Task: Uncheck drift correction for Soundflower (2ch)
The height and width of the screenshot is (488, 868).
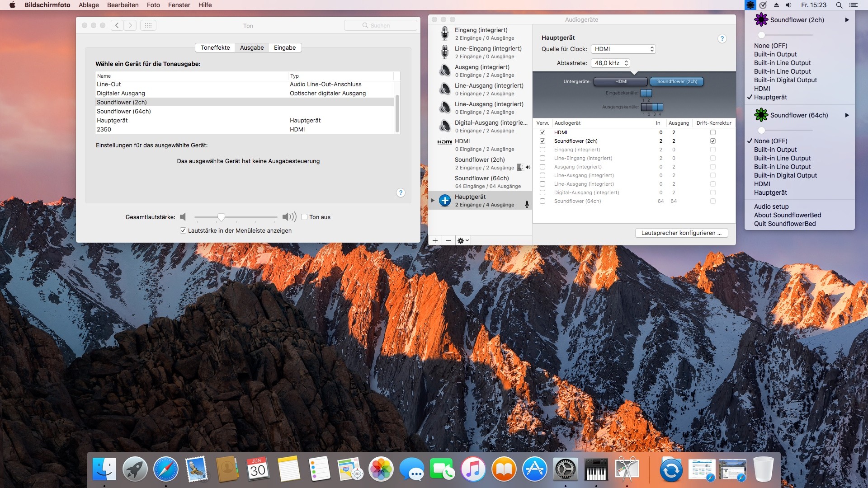Action: point(713,141)
